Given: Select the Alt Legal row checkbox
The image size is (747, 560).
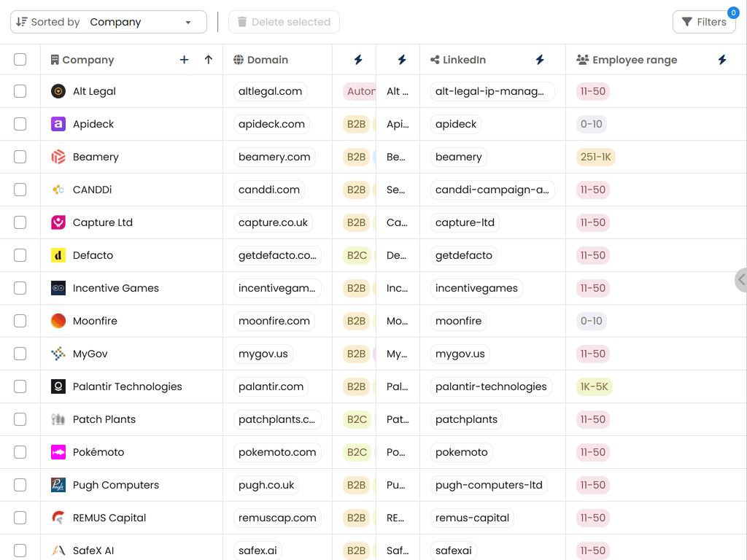Looking at the screenshot, I should (20, 91).
